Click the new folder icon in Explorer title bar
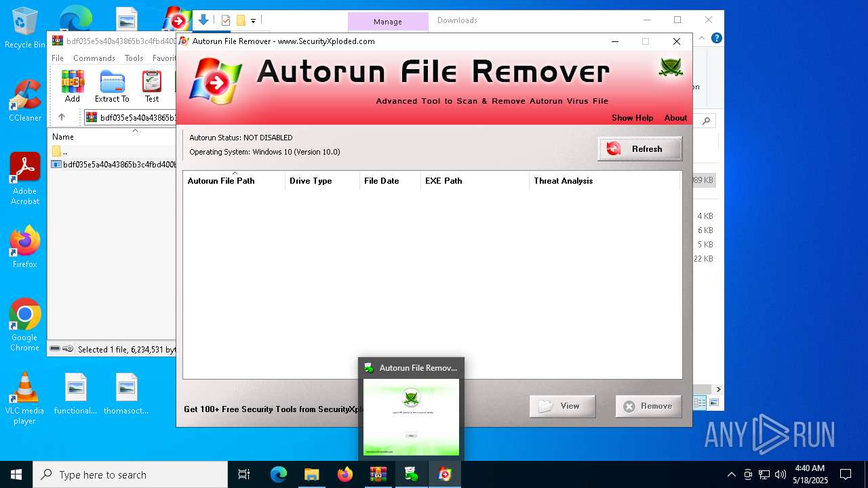Screen dimensions: 868x488 pos(240,20)
